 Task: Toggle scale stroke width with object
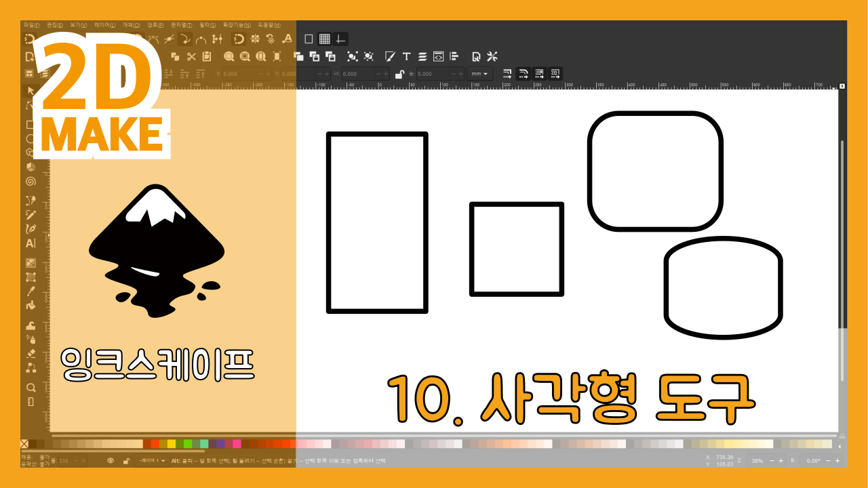point(507,74)
